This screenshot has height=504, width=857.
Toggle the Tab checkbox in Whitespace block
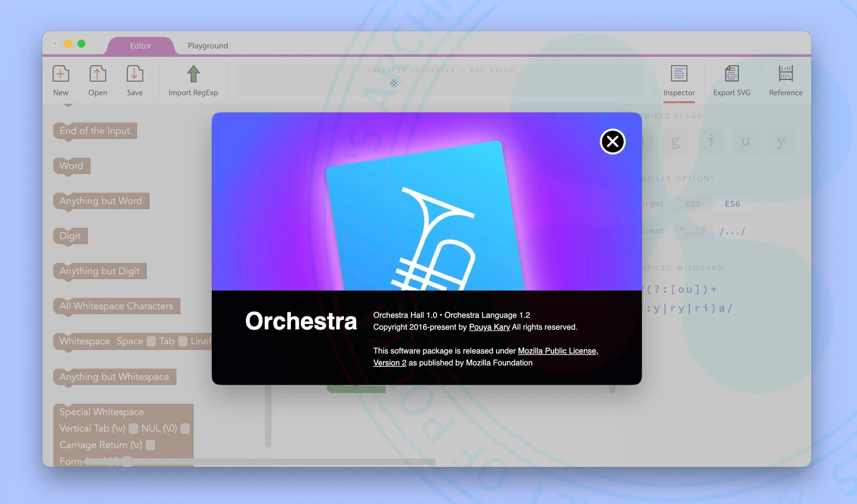(183, 341)
